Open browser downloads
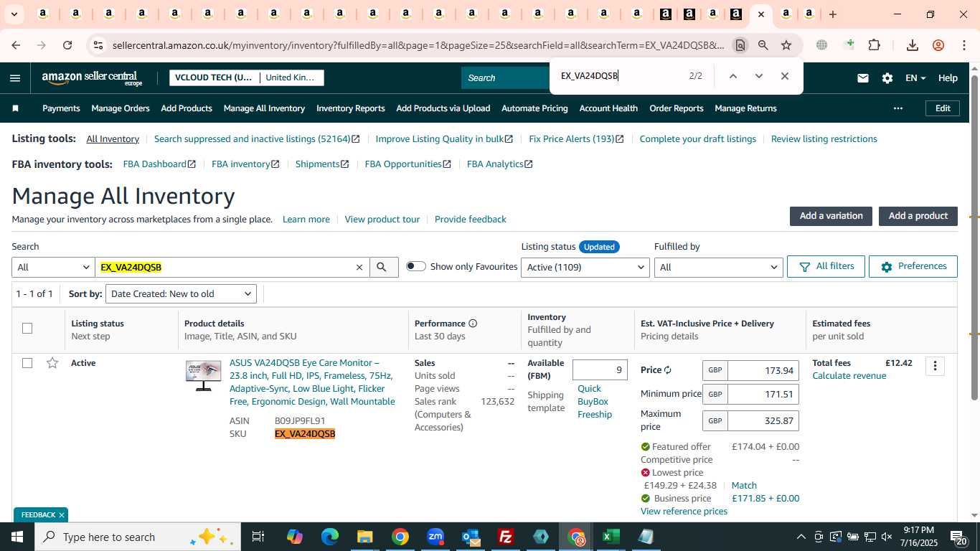The image size is (980, 551). [913, 45]
